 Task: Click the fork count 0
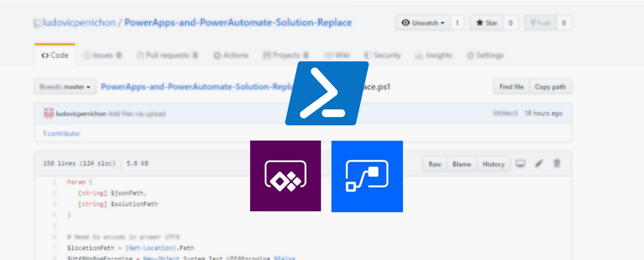coord(563,23)
